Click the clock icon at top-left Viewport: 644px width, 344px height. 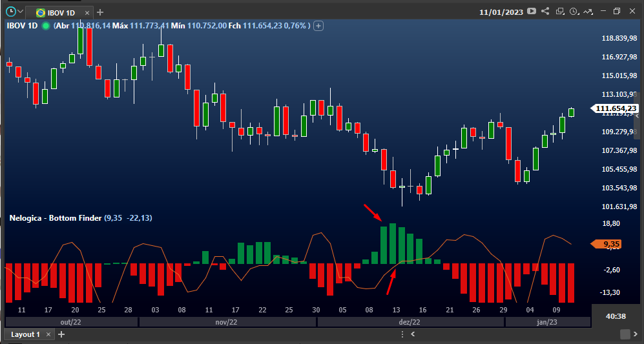11,12
